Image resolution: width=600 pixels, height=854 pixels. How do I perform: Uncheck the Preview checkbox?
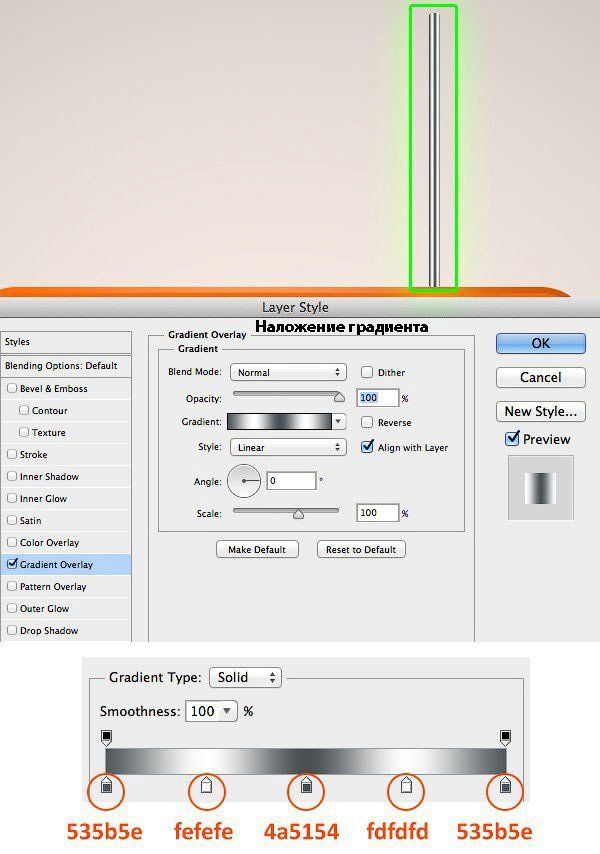(x=512, y=438)
